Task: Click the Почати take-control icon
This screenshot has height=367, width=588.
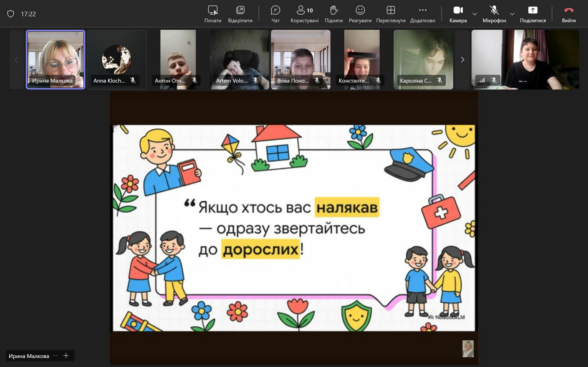Action: (213, 14)
